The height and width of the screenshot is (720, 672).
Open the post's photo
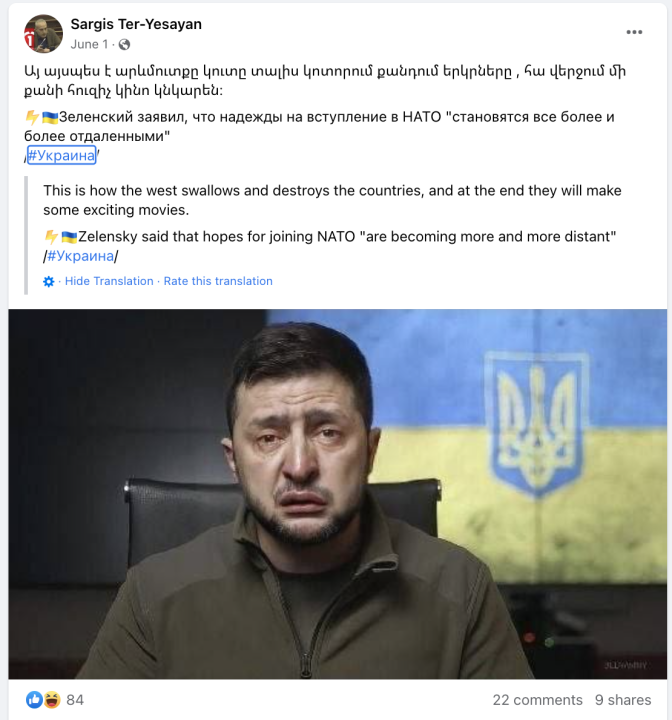tap(338, 494)
